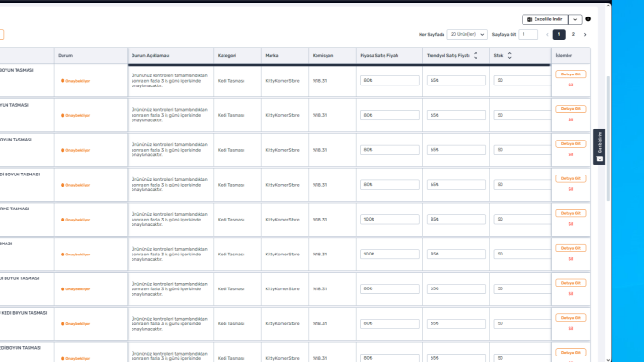Edit the Stok field in the RME TASMASI row
This screenshot has height=362, width=644.
click(523, 220)
